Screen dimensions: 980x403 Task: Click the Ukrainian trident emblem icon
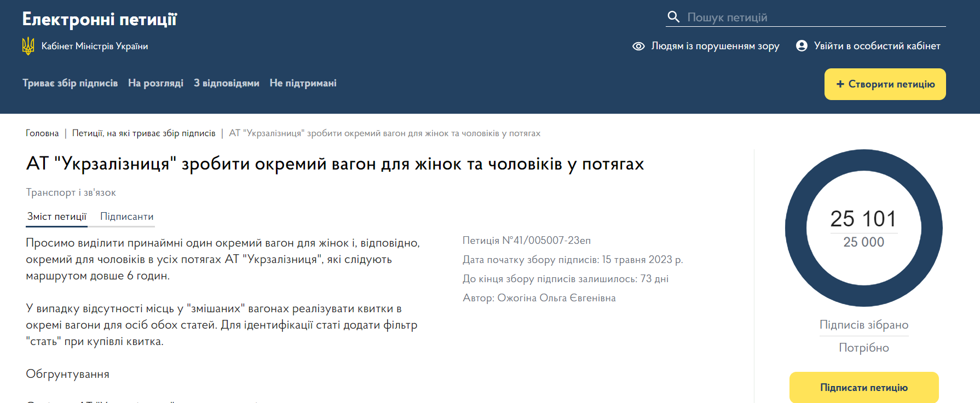(x=28, y=46)
